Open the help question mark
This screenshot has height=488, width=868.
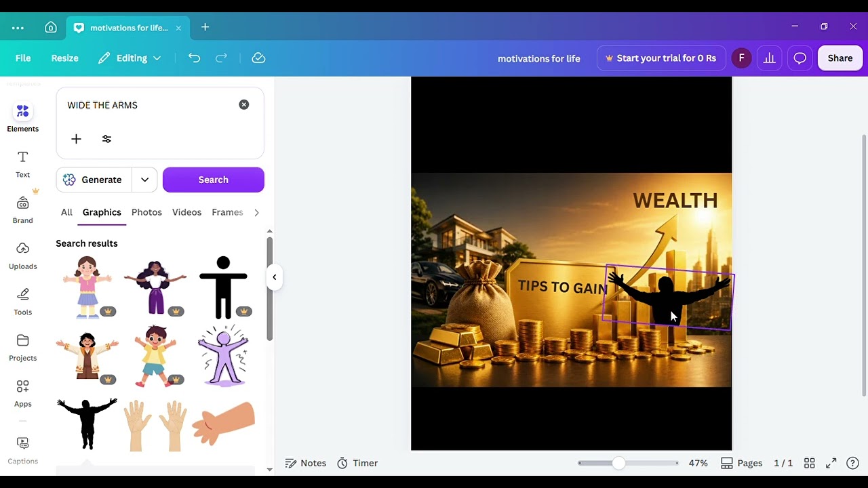[852, 463]
